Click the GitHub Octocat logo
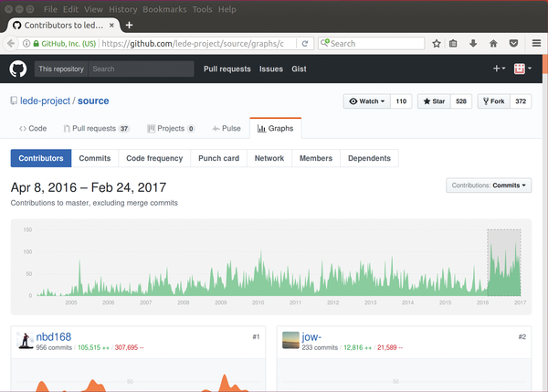This screenshot has width=548, height=392. [x=18, y=69]
